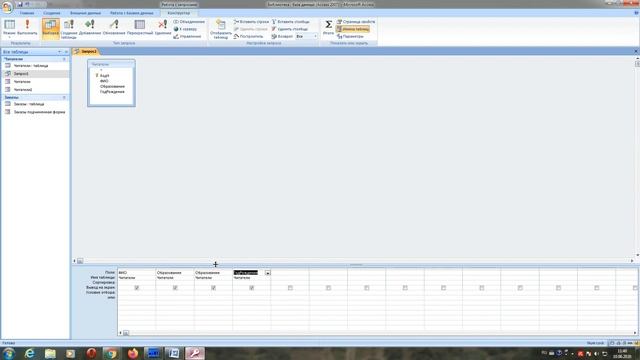Click the ФИО cell in Поле row
The height and width of the screenshot is (360, 640).
pos(137,273)
